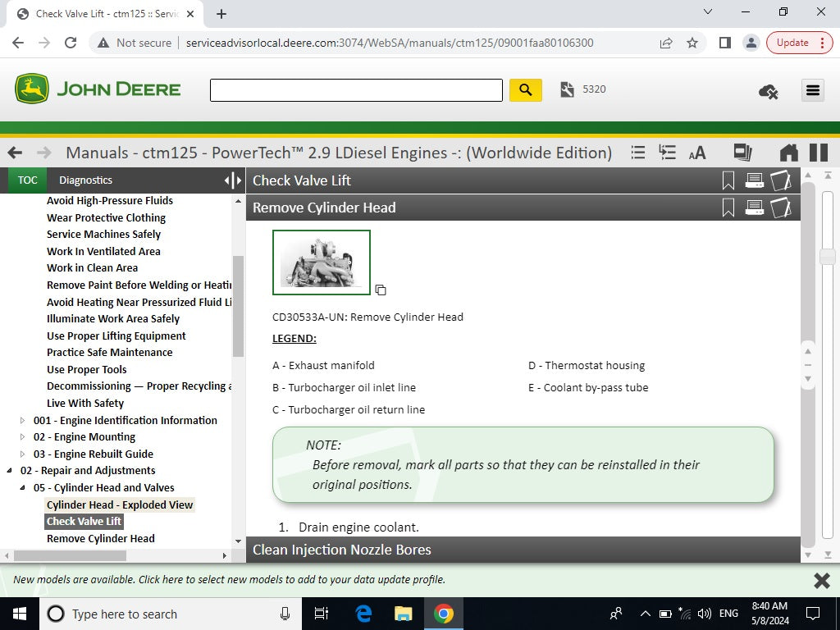Screen dimensions: 840x630
Task: Click the John Deere search input field
Action: [356, 90]
